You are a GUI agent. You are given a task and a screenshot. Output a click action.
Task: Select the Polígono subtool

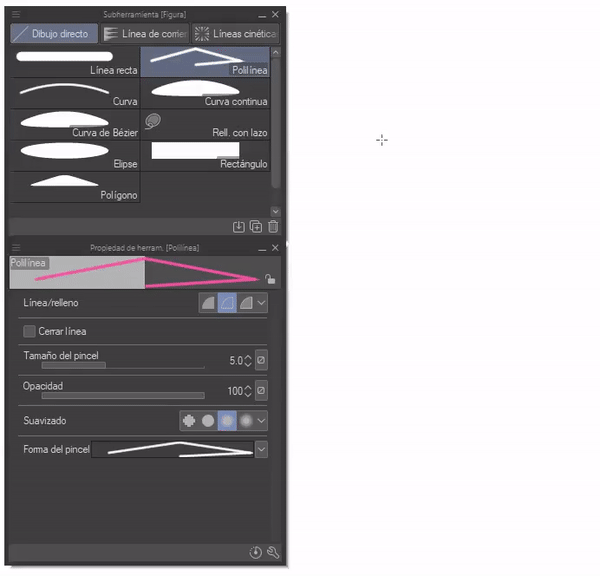(x=75, y=188)
